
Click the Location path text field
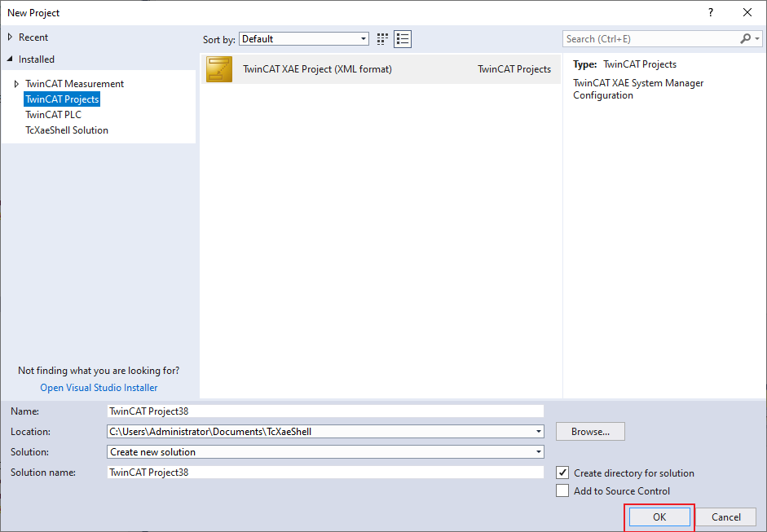click(320, 431)
